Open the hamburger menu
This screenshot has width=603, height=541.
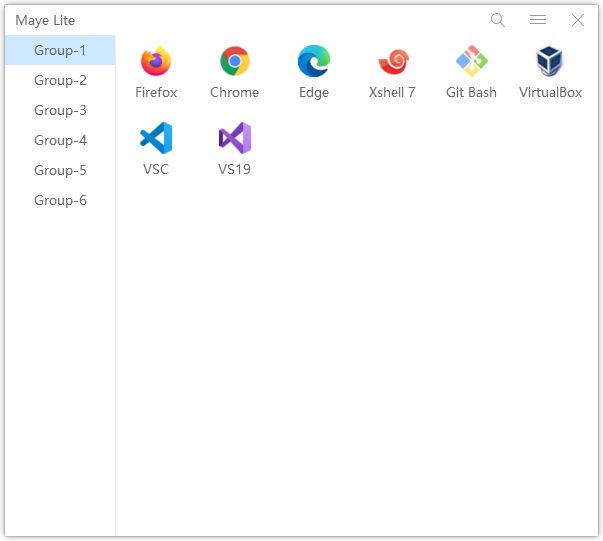[x=538, y=20]
